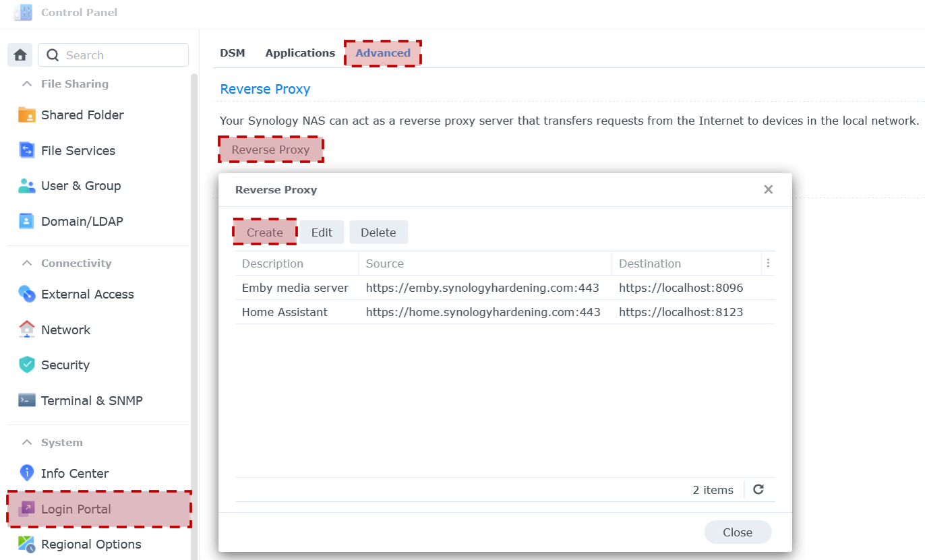Sort by the Description column header
Viewport: 925px width, 560px height.
click(x=297, y=263)
